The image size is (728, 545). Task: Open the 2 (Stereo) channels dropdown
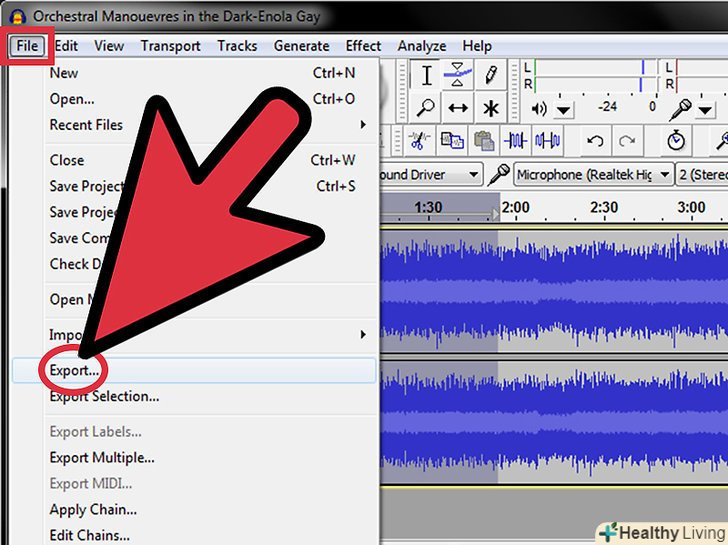click(702, 175)
